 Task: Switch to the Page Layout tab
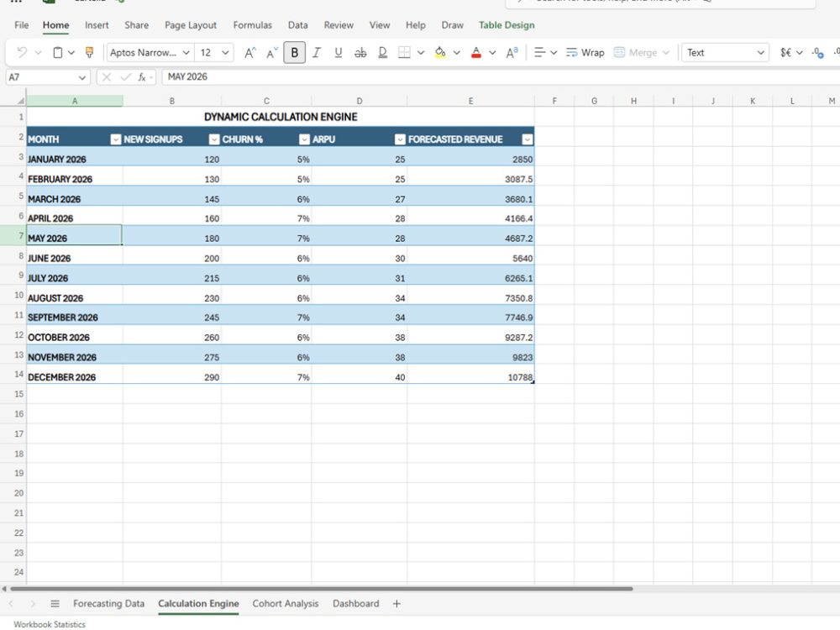[191, 25]
